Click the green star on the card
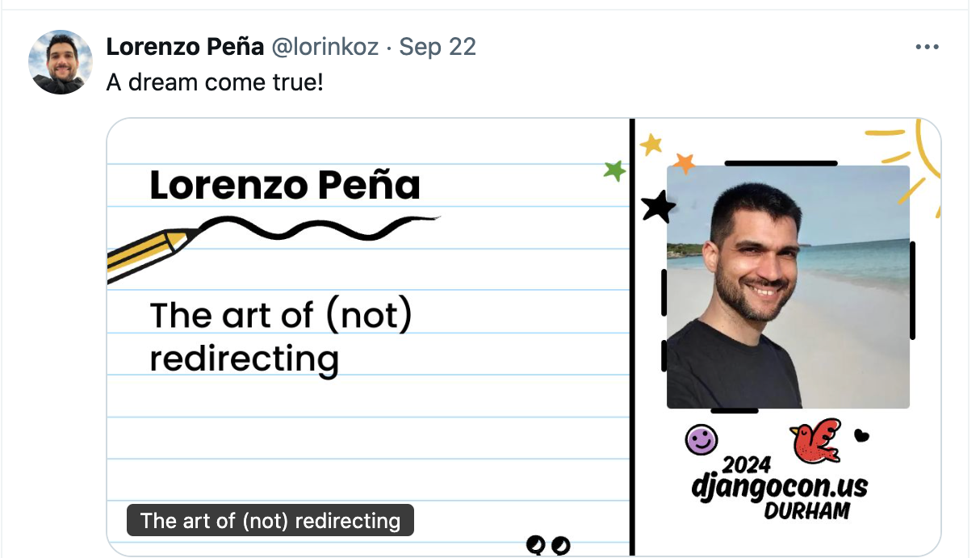The height and width of the screenshot is (558, 980). (615, 170)
